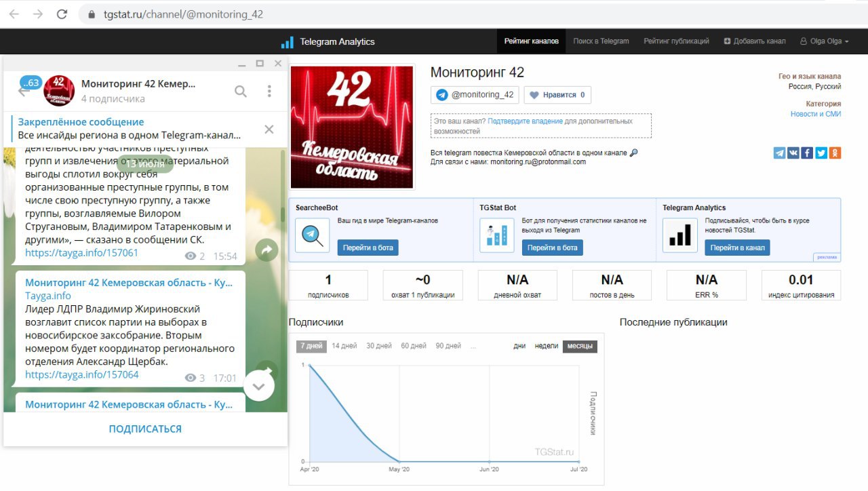Click Подтвердите владение link
The height and width of the screenshot is (491, 868).
pos(525,121)
